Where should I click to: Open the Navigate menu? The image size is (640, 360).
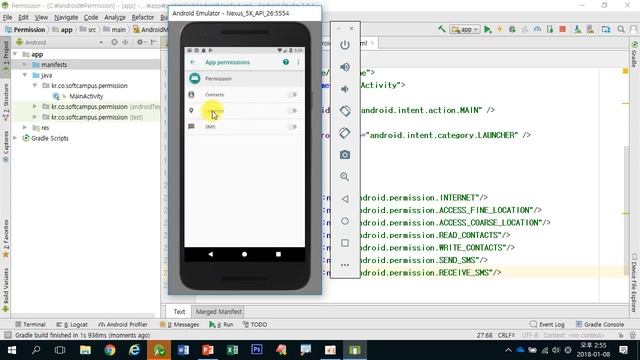pyautogui.click(x=66, y=17)
